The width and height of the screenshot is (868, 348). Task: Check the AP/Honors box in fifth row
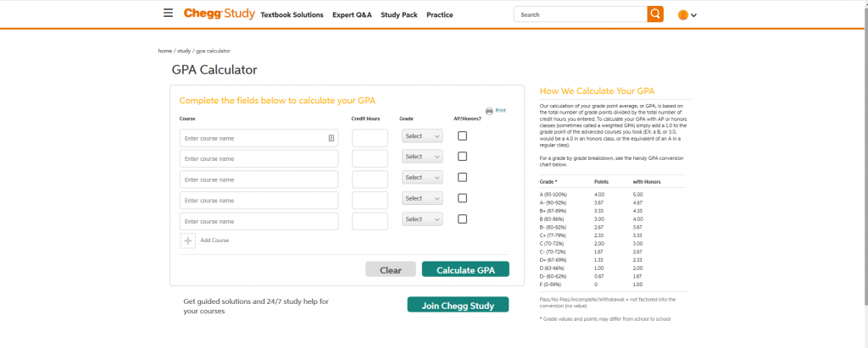pos(462,219)
